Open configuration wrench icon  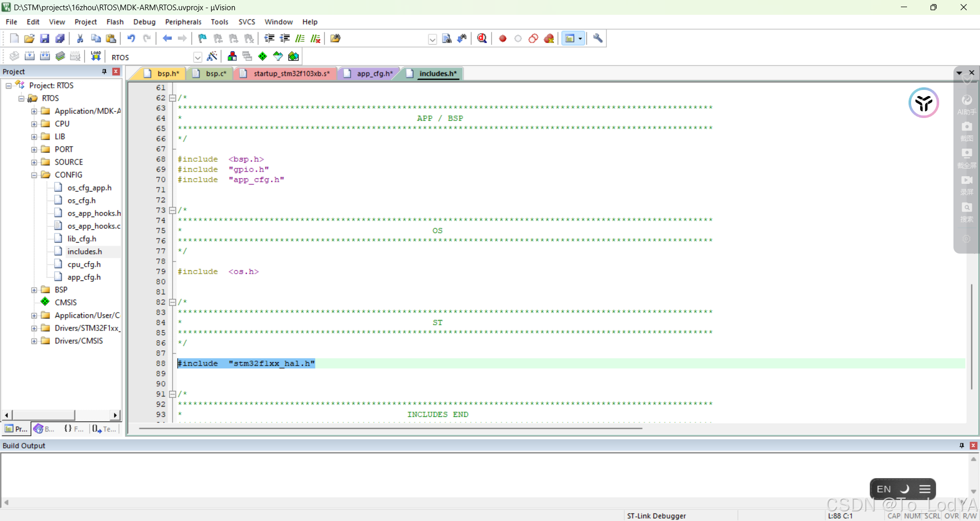pyautogui.click(x=598, y=38)
